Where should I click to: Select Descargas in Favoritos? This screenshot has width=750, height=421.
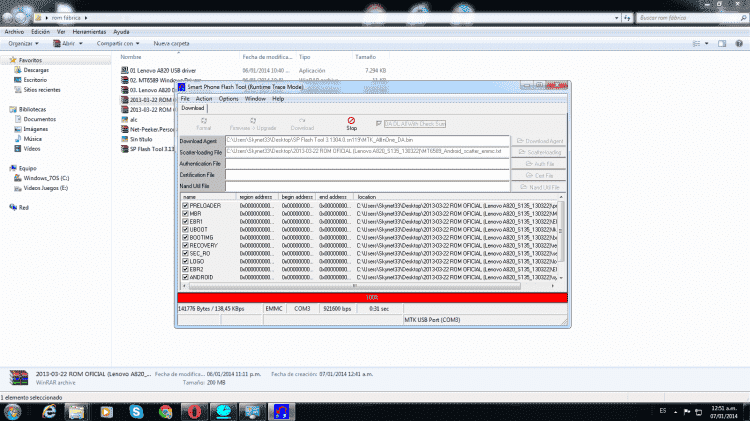36,70
